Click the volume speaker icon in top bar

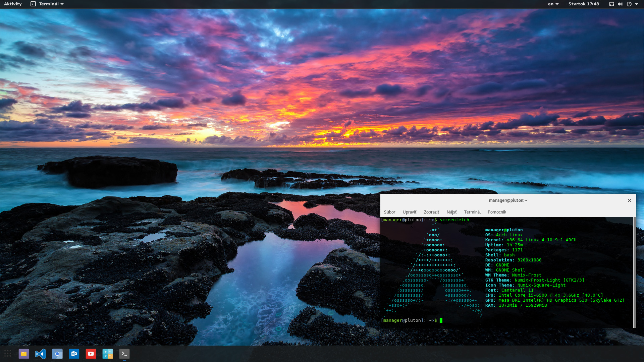click(x=620, y=4)
